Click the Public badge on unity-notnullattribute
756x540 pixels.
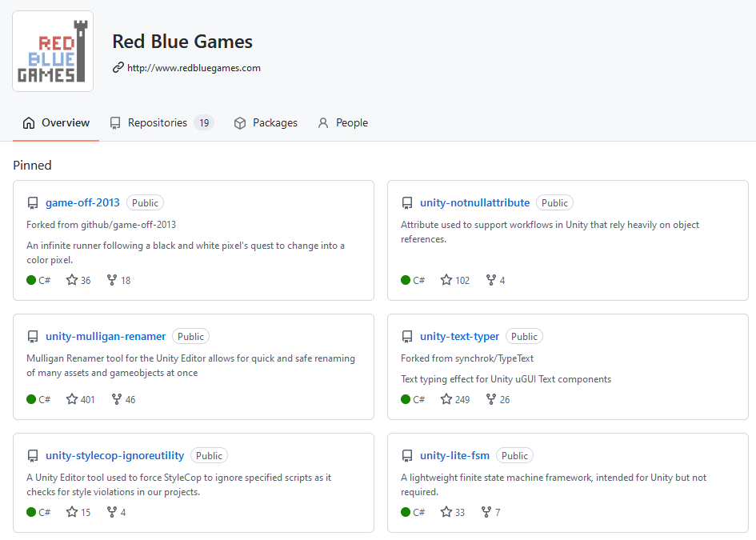[554, 202]
